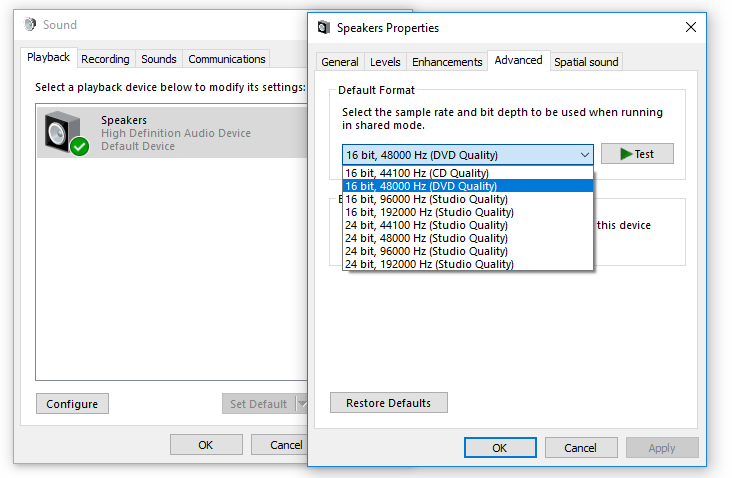Click the Sound window title icon
This screenshot has height=478, width=732.
pyautogui.click(x=30, y=24)
